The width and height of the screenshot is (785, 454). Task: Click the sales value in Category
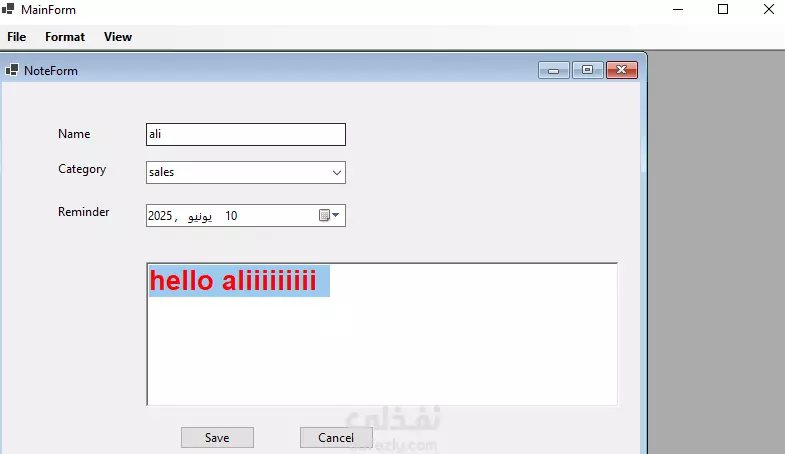click(x=162, y=172)
